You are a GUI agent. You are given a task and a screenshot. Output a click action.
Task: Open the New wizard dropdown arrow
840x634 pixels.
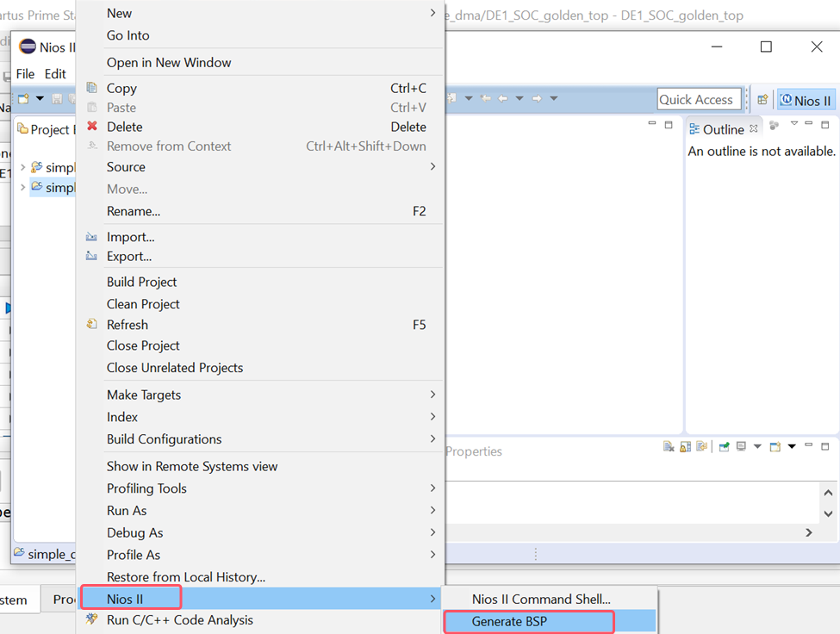(40, 98)
